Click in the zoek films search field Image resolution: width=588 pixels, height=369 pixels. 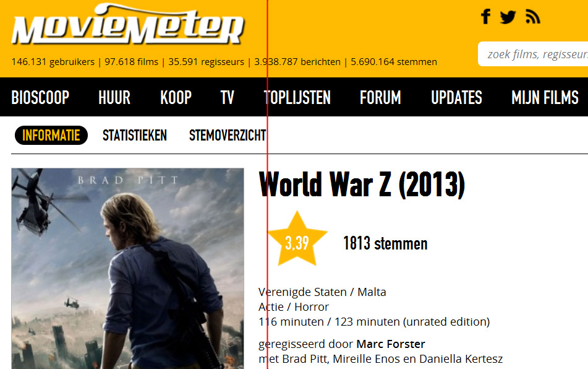(533, 54)
